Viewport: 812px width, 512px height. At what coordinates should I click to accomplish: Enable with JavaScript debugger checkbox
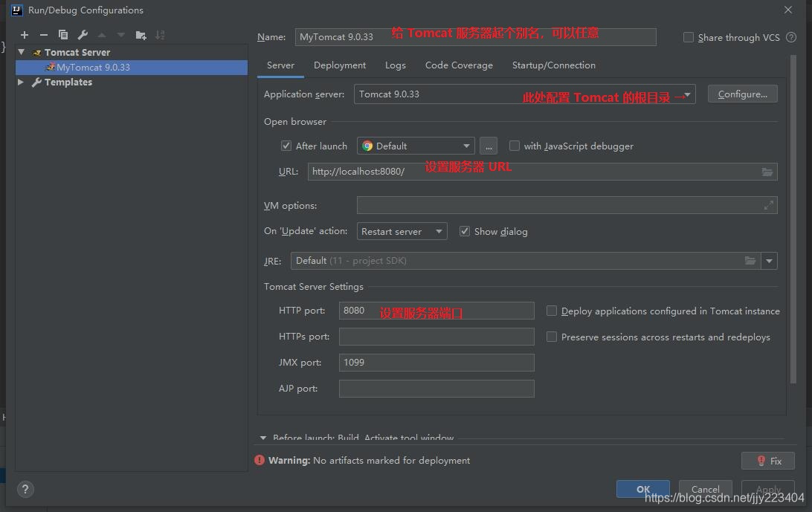coord(515,146)
